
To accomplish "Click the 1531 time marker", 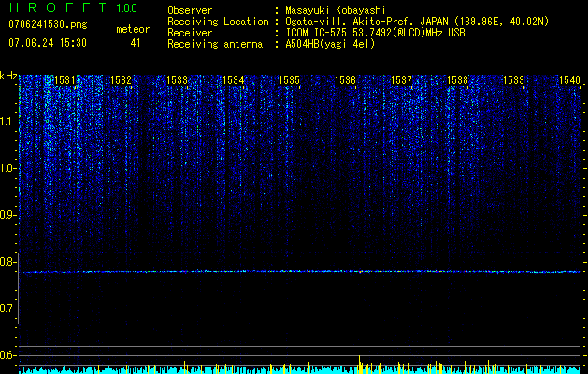I will tap(65, 79).
